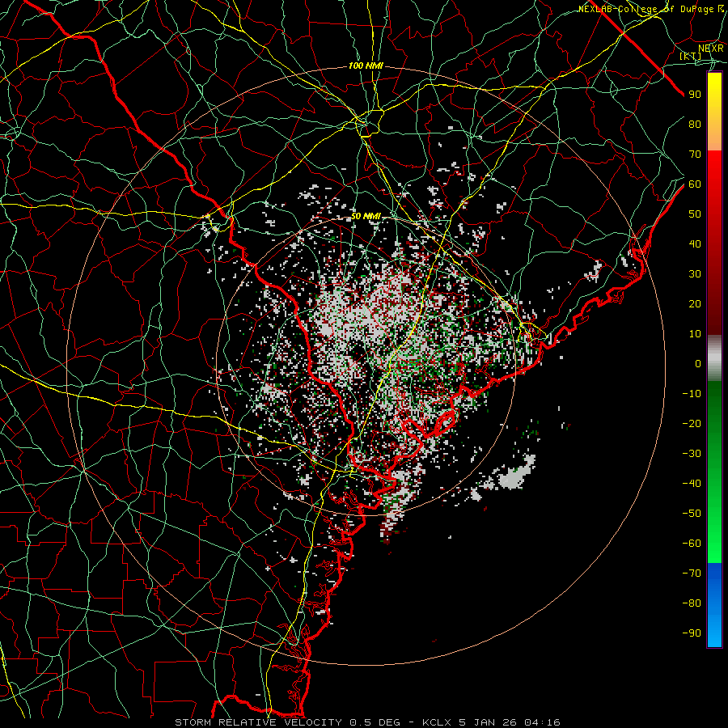This screenshot has height=728, width=728.
Task: Select the -90 scale value
Action: tap(692, 633)
